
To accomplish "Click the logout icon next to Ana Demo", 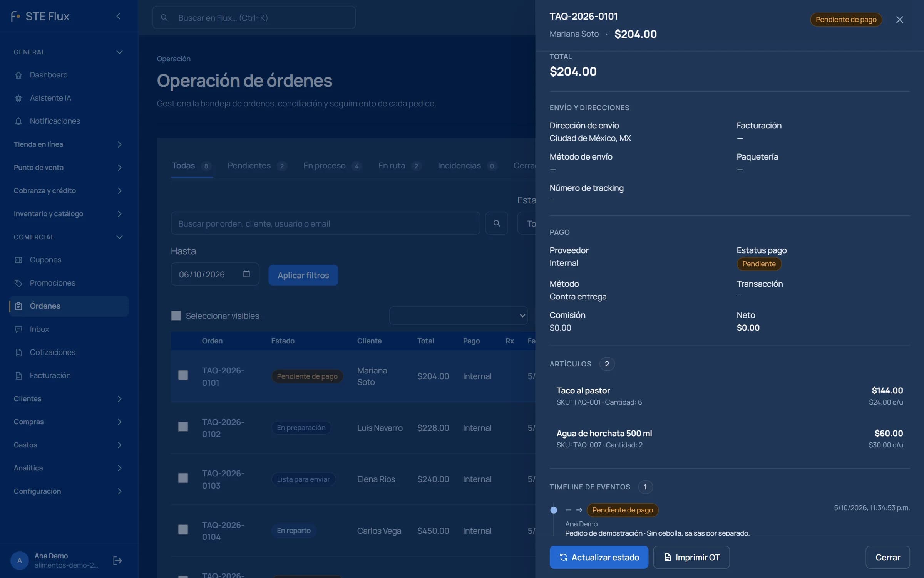I will [x=117, y=560].
